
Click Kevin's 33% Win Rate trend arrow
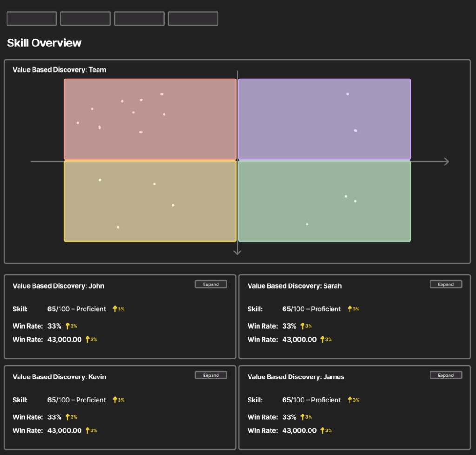(67, 417)
